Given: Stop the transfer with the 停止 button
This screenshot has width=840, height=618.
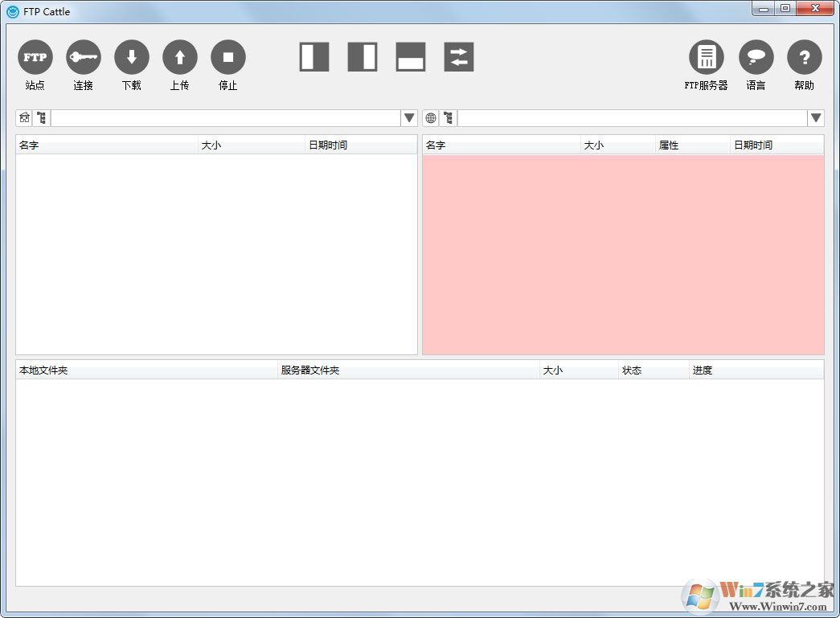Looking at the screenshot, I should pyautogui.click(x=228, y=58).
